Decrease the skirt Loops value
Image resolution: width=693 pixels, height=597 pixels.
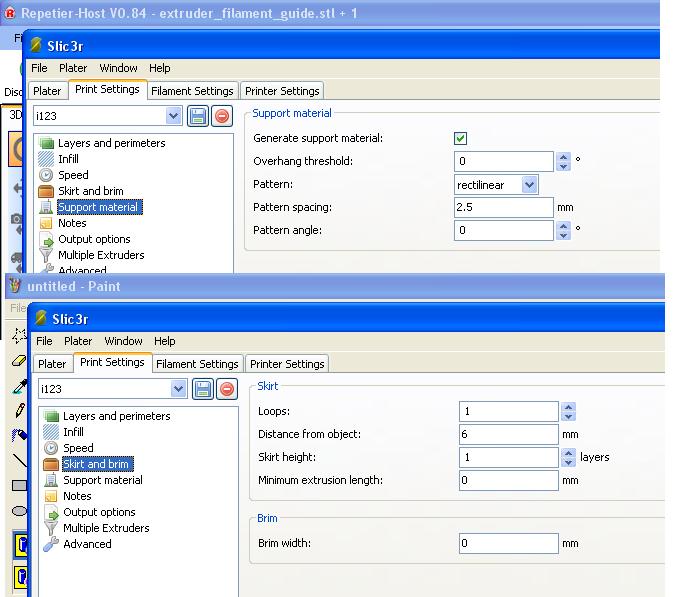coord(569,416)
